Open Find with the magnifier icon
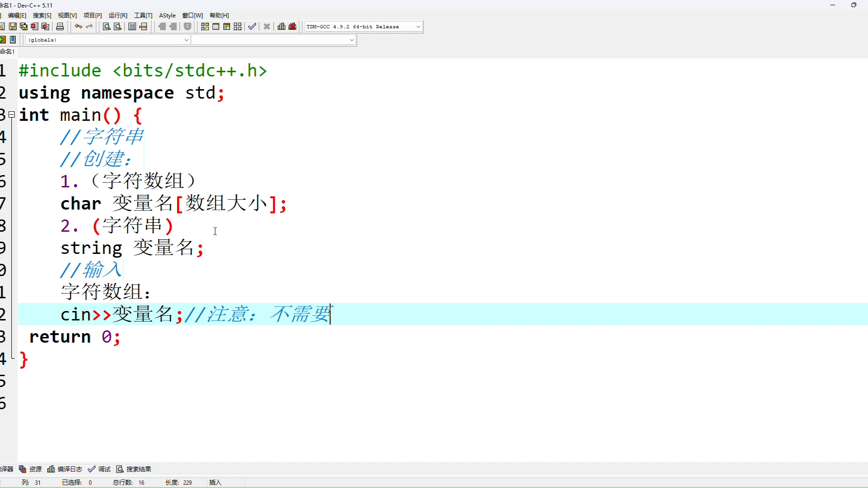The height and width of the screenshot is (488, 868). pyautogui.click(x=107, y=26)
